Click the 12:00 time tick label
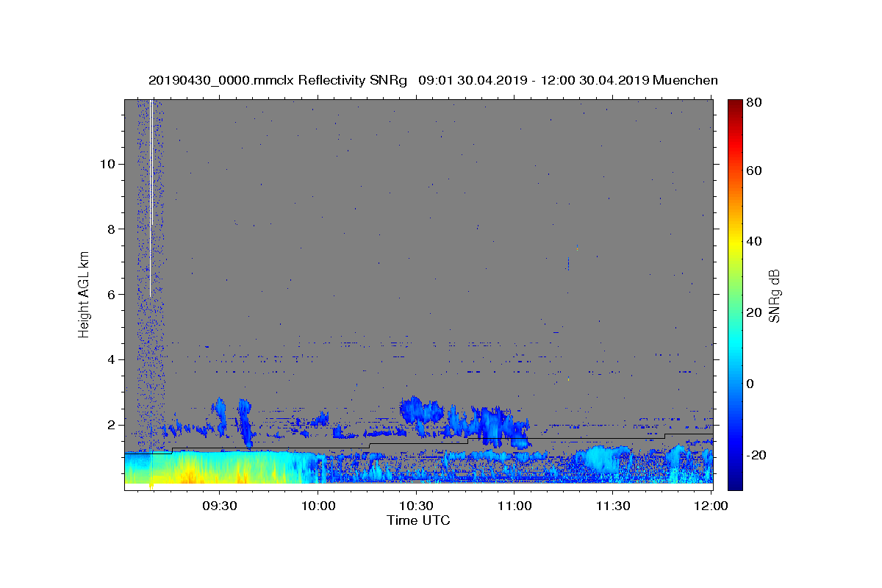882x588 pixels. pyautogui.click(x=711, y=506)
